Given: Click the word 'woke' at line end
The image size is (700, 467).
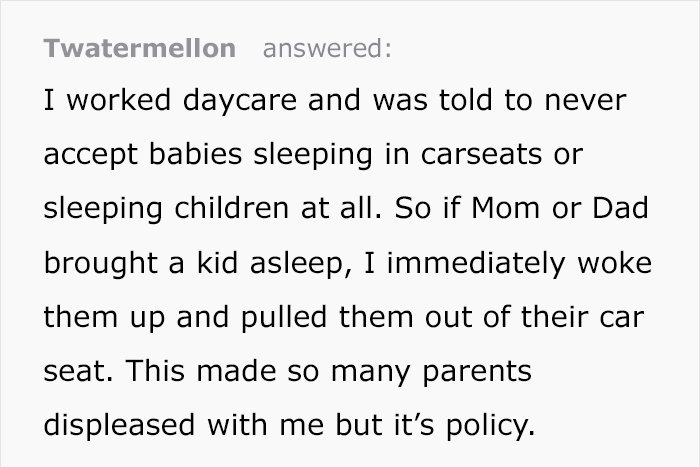Looking at the screenshot, I should (615, 263).
